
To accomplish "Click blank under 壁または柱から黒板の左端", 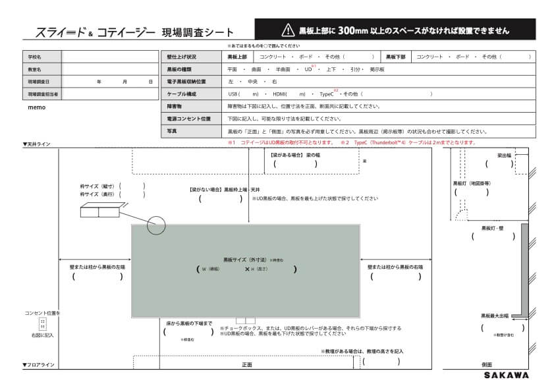I will (97, 277).
